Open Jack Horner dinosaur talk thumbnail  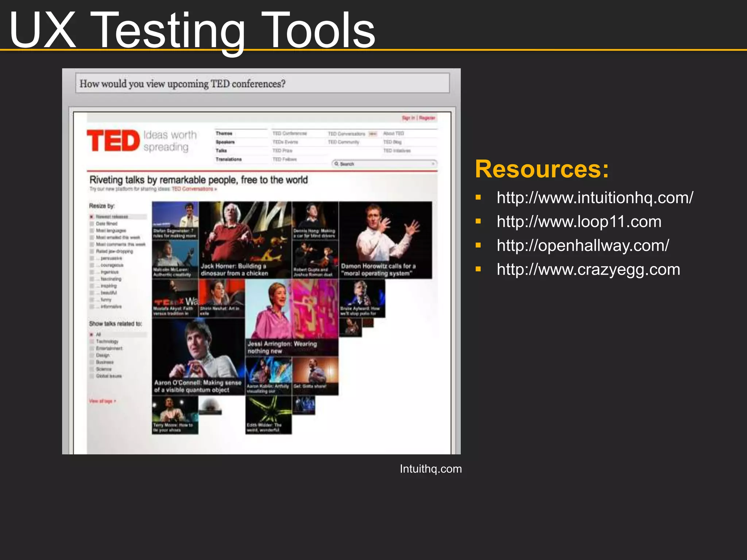tap(245, 240)
